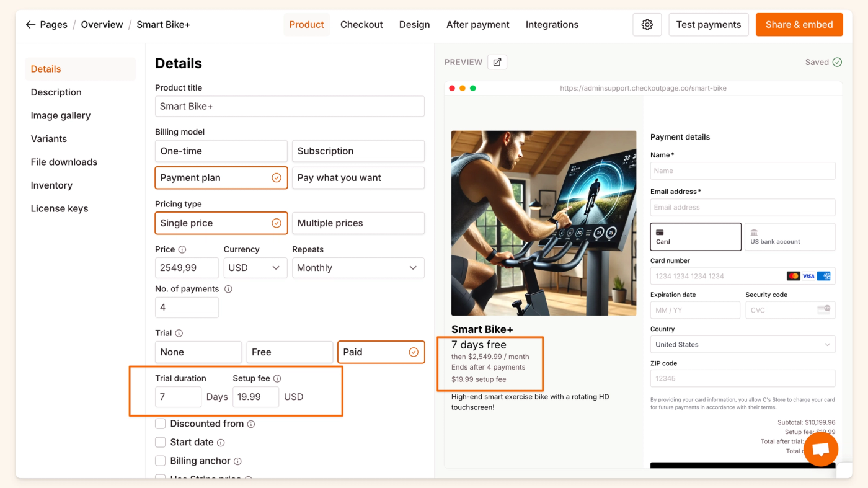
Task: Click the info icon beside Billing anchor
Action: tap(237, 461)
